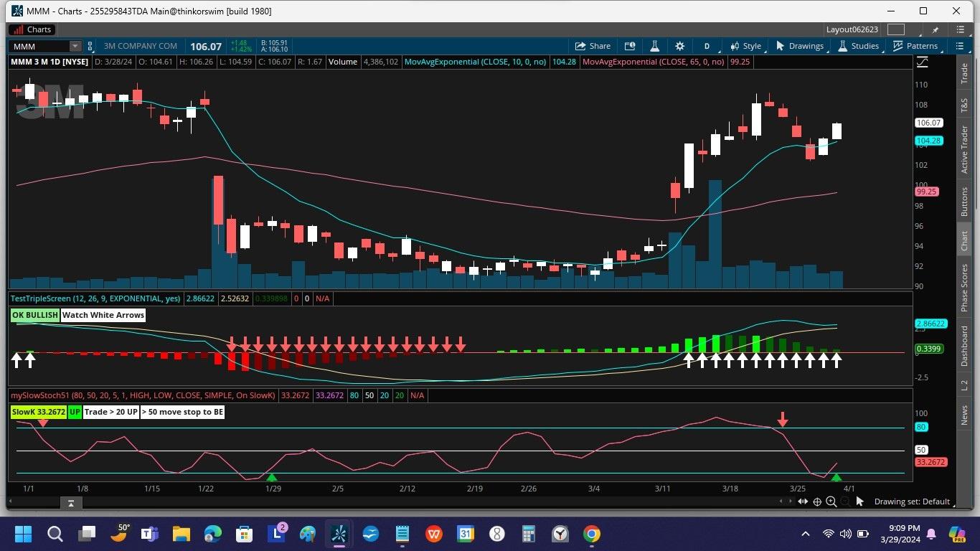Click the SlowK 33.2672 label
The width and height of the screenshot is (980, 551).
38,412
